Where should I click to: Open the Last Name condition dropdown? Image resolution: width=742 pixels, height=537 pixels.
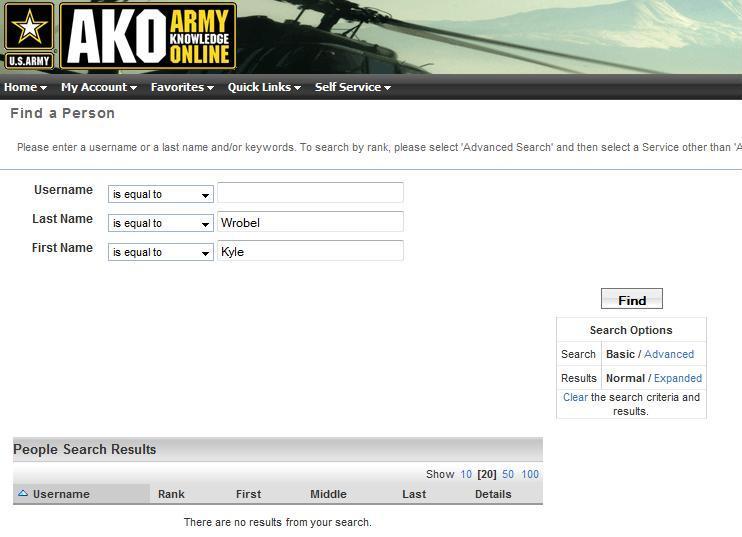[x=160, y=223]
